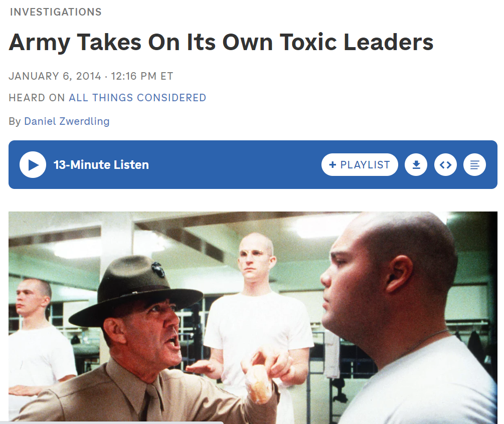The image size is (504, 424).
Task: Open the Investigations section link
Action: (56, 12)
